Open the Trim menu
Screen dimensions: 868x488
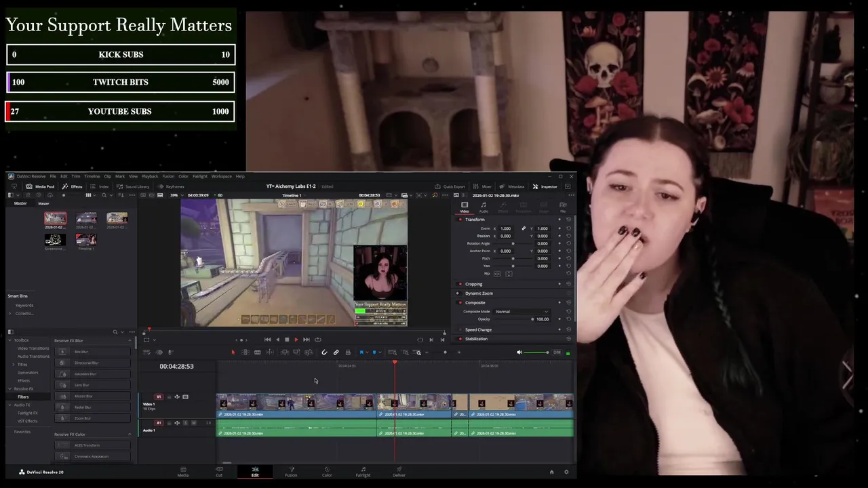tap(75, 176)
